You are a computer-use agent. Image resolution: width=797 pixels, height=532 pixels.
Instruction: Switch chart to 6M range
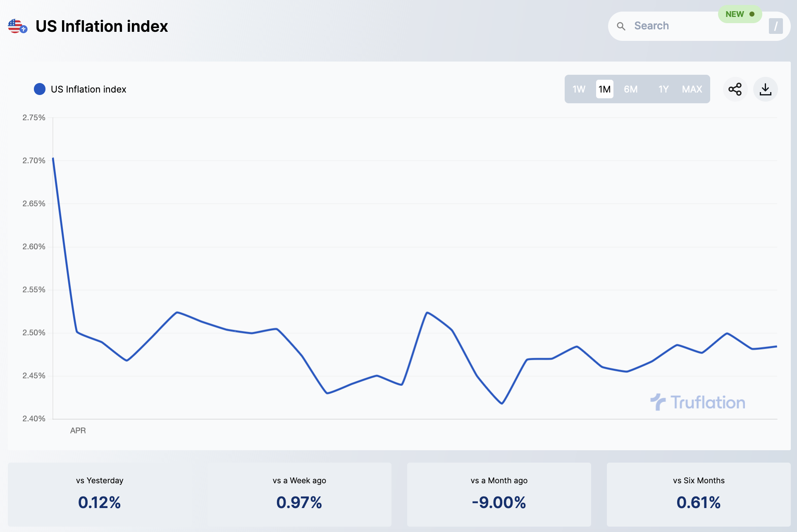click(x=630, y=89)
